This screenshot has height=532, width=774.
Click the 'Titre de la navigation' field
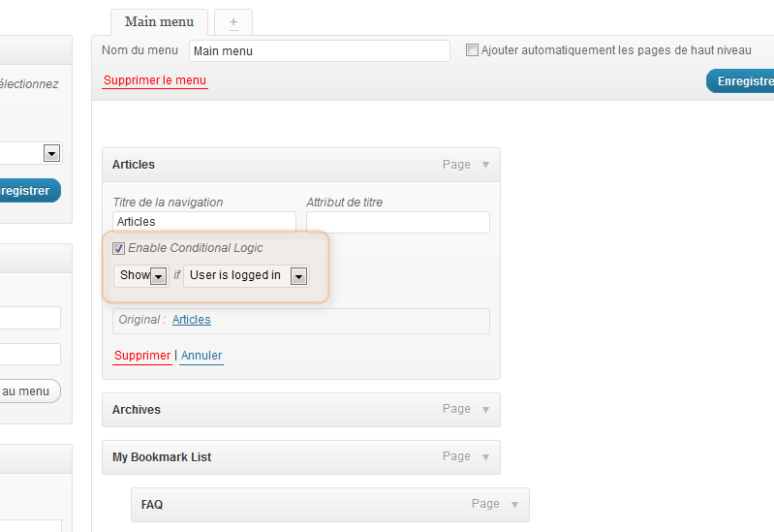coord(204,222)
